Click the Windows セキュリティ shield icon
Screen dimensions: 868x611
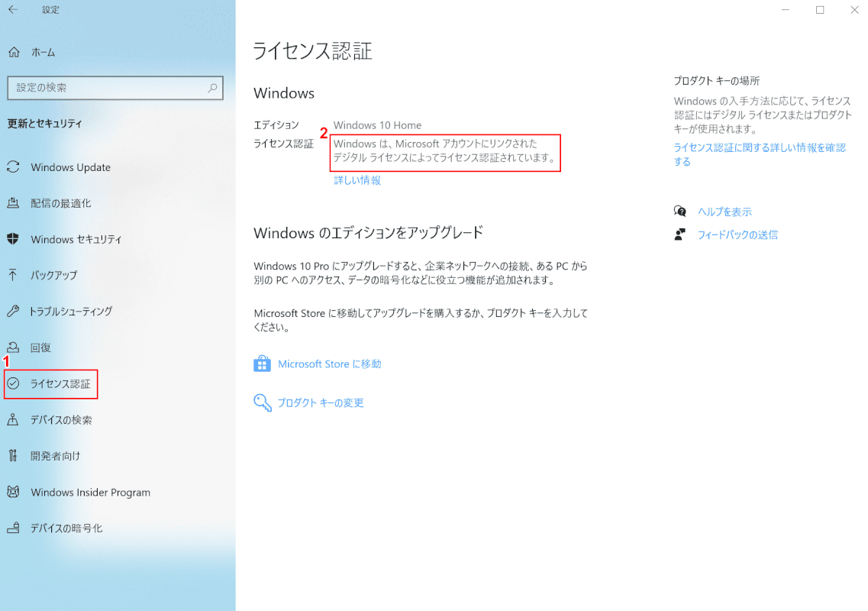[13, 239]
